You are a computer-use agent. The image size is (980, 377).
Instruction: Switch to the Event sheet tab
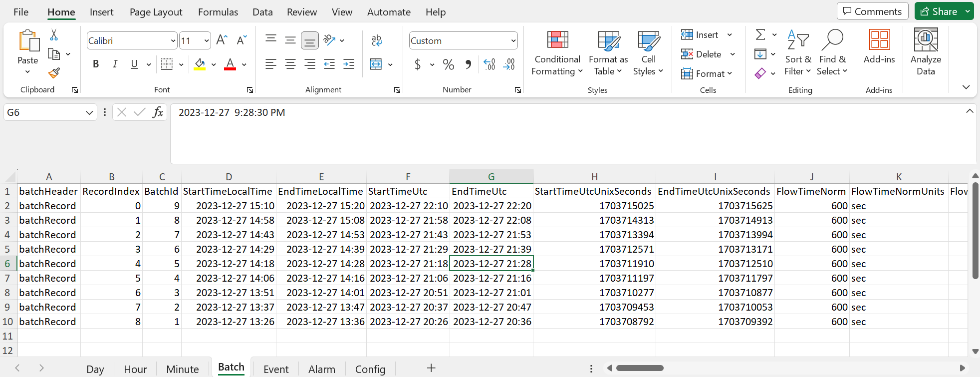click(276, 369)
